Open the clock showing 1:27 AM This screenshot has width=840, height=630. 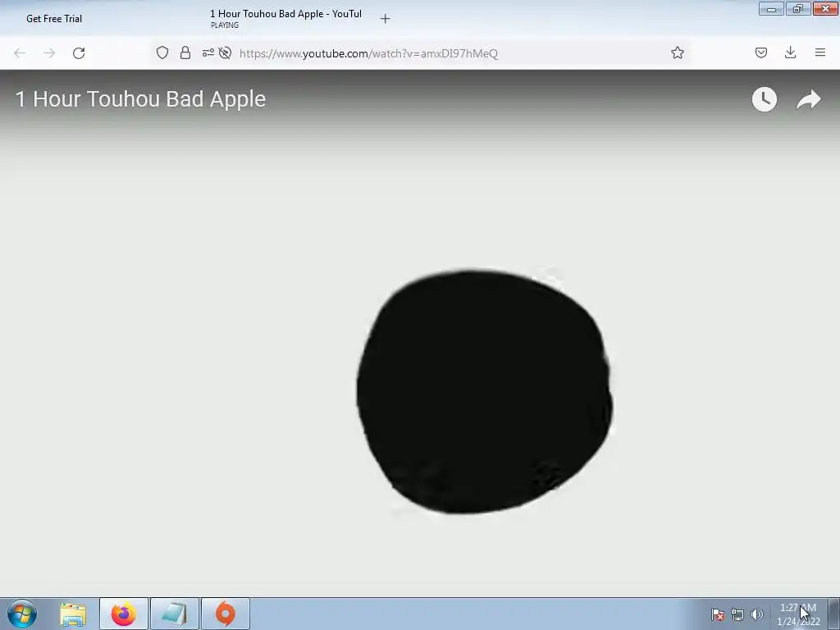pyautogui.click(x=798, y=614)
